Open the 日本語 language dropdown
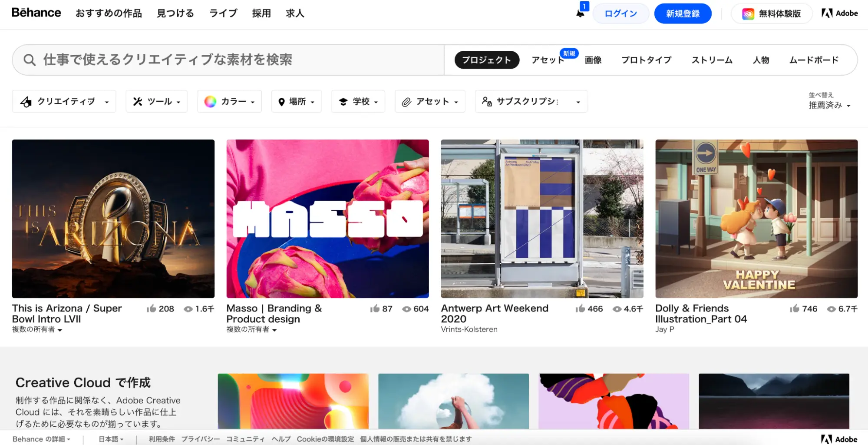This screenshot has width=868, height=445. click(111, 439)
